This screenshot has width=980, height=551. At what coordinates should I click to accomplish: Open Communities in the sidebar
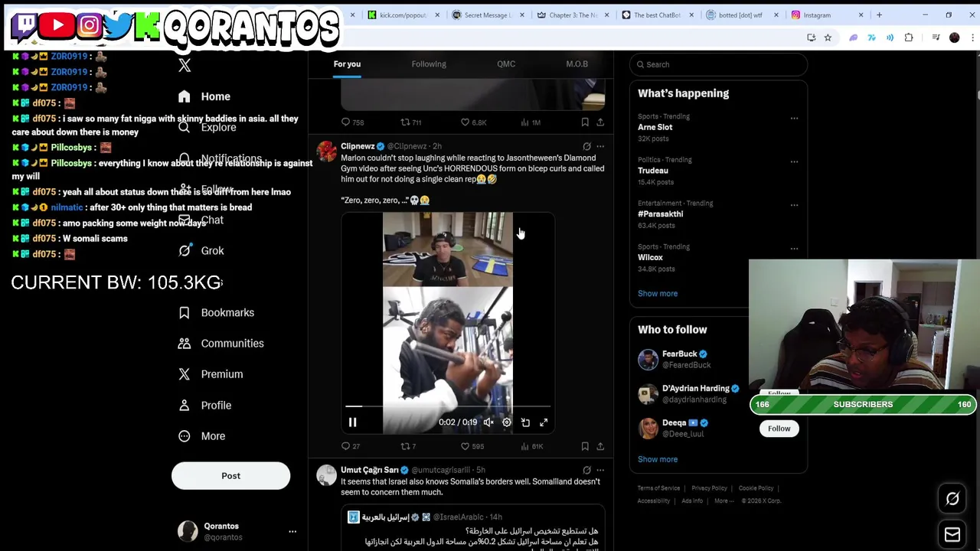pyautogui.click(x=221, y=344)
